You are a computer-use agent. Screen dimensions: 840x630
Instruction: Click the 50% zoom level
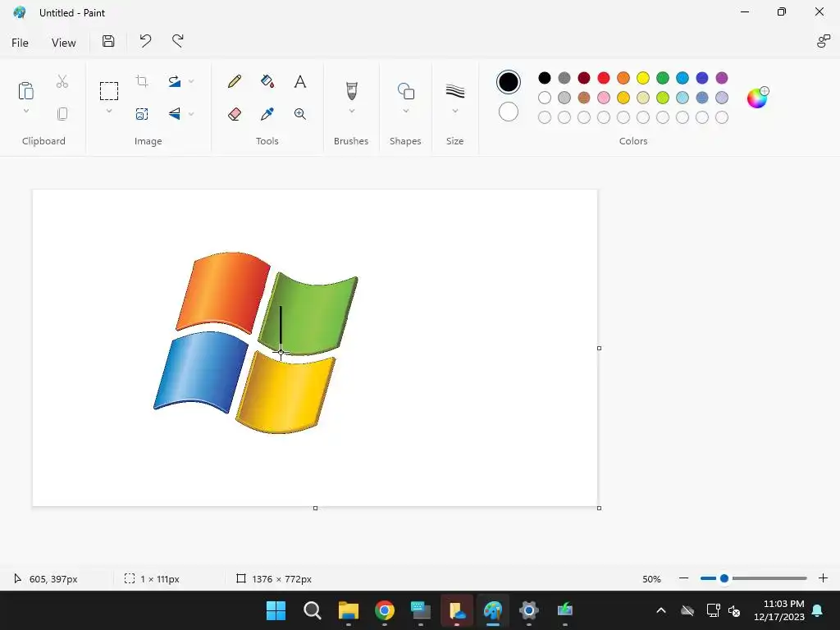coord(651,579)
